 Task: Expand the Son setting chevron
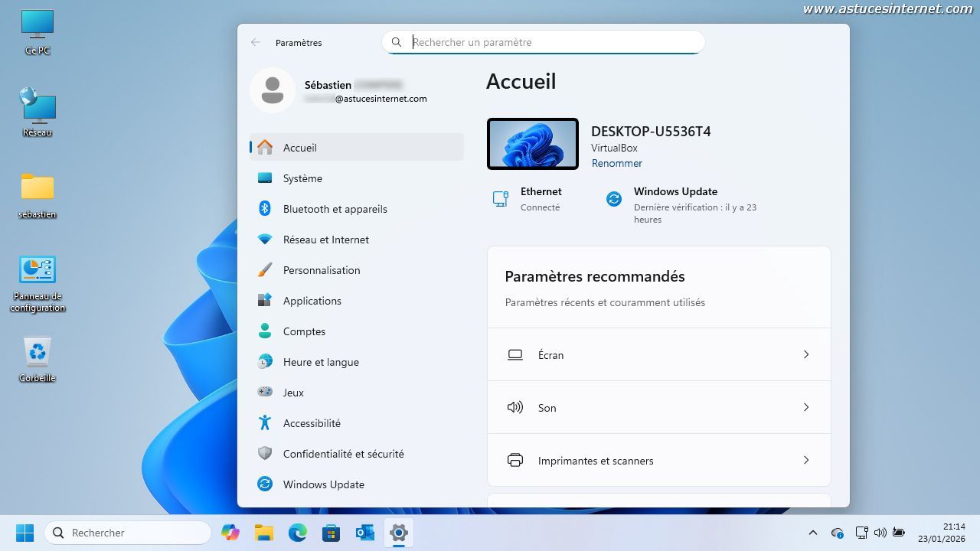coord(805,408)
